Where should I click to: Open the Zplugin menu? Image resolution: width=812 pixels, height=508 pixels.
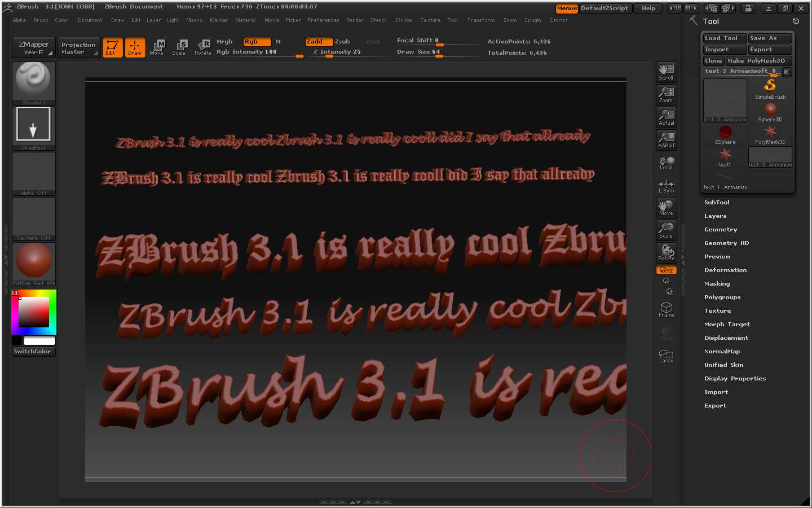532,20
